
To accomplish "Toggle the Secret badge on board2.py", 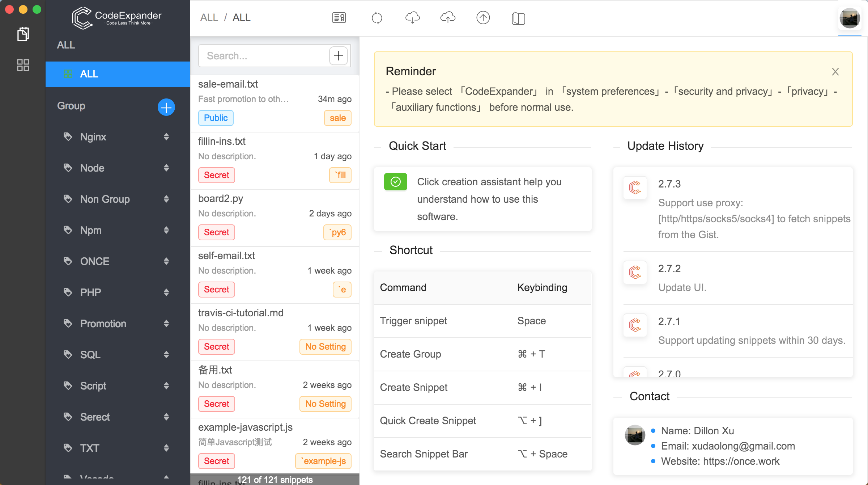I will click(x=216, y=232).
